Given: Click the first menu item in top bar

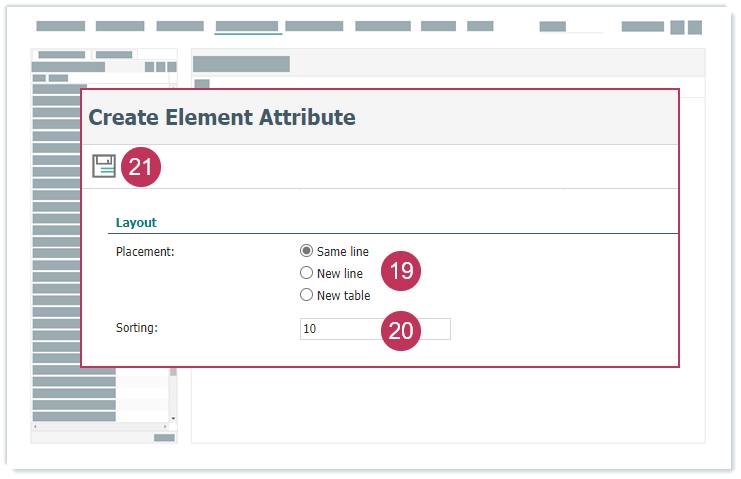Looking at the screenshot, I should click(x=61, y=27).
